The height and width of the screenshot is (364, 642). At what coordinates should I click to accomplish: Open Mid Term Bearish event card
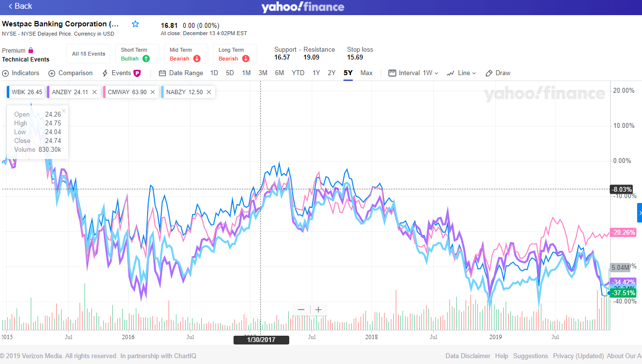(186, 54)
